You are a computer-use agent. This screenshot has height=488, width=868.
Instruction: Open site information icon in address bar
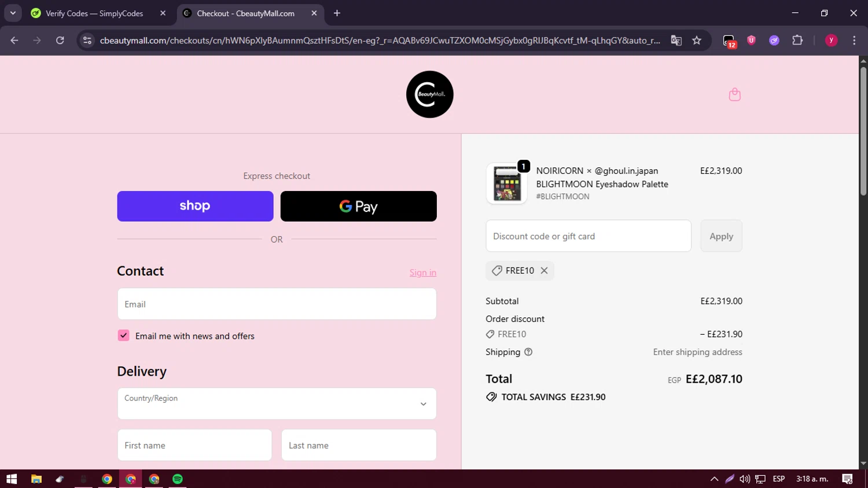coord(87,41)
